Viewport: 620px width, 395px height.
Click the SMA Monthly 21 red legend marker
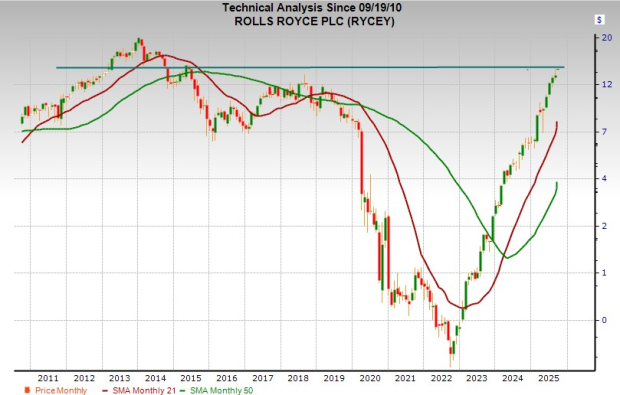(105, 391)
